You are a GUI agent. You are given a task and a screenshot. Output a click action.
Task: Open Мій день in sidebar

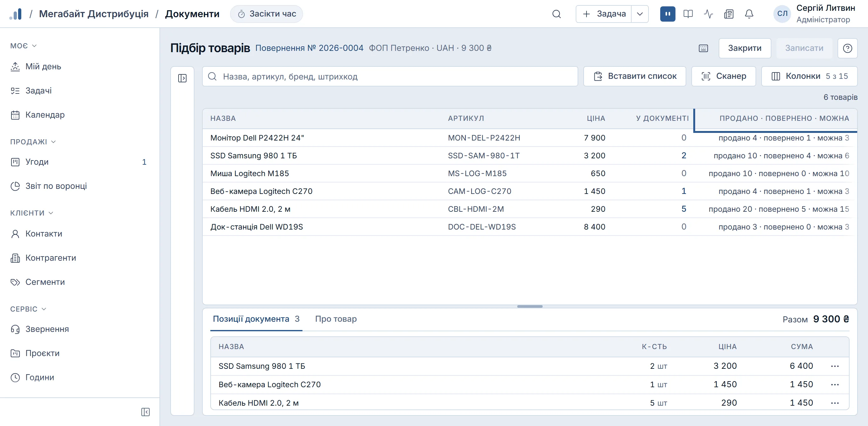tap(79, 66)
